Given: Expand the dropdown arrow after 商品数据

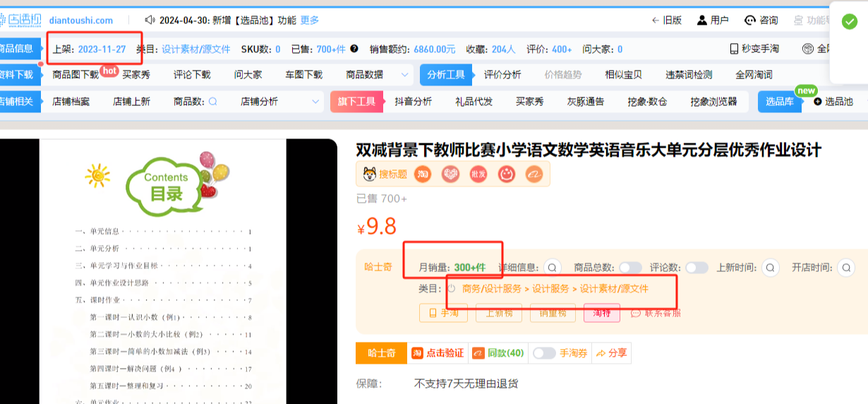Looking at the screenshot, I should 404,75.
